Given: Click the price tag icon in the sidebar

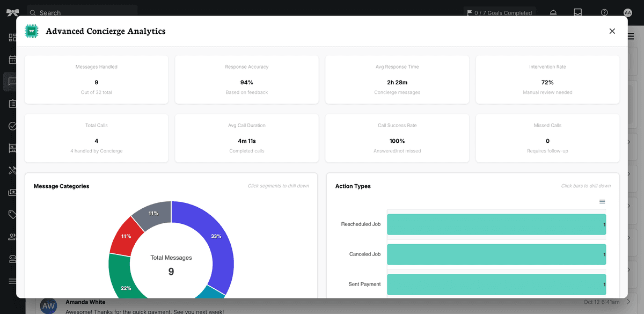Looking at the screenshot, I should 12,214.
